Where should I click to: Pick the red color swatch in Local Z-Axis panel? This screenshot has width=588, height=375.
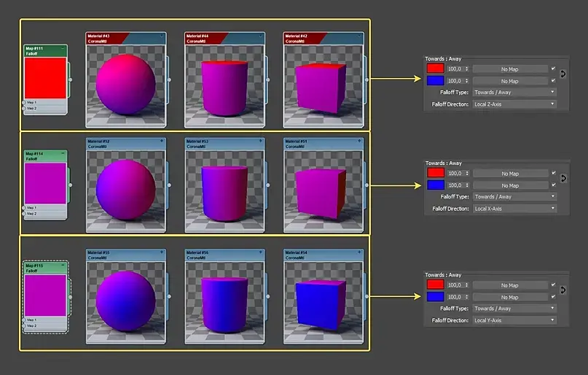436,69
